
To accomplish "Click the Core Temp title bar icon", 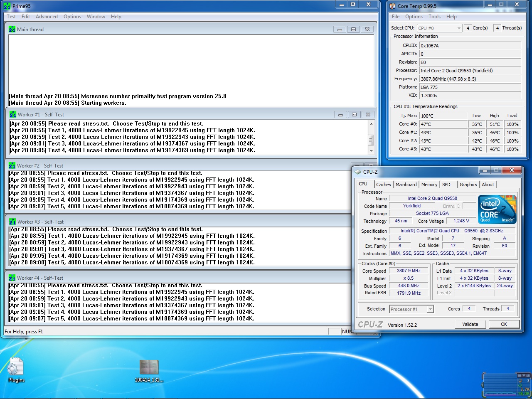I will (x=392, y=6).
